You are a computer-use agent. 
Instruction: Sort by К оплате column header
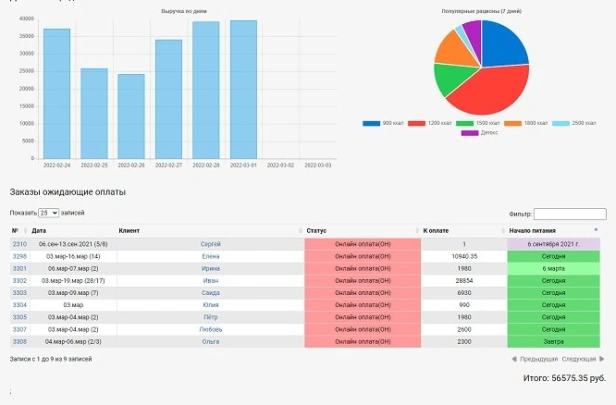pos(436,231)
